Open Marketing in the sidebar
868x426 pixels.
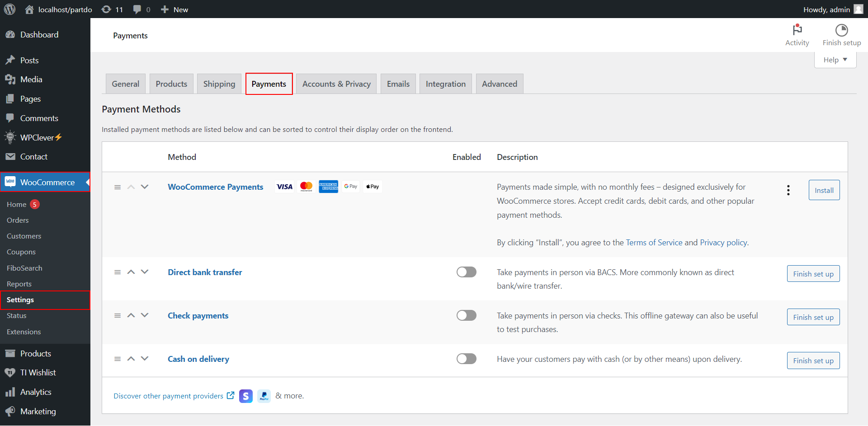tap(45, 412)
